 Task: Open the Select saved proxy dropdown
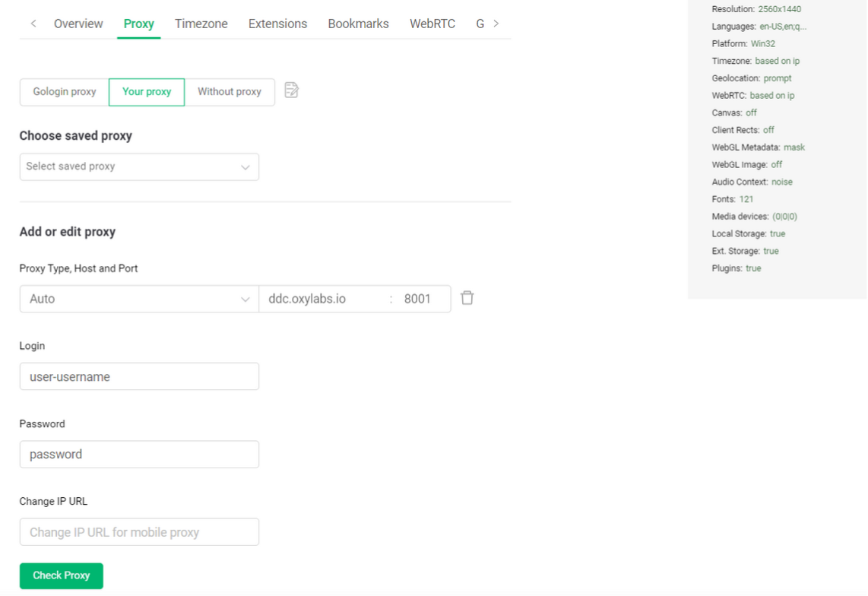139,166
